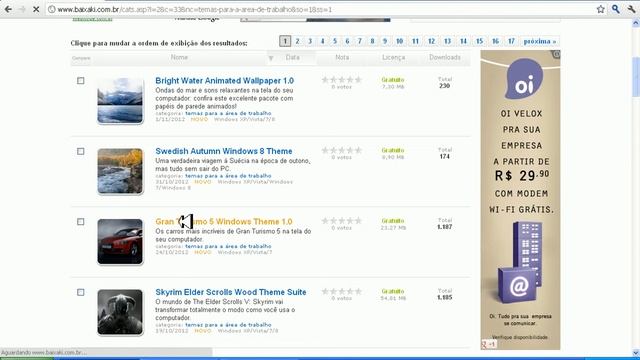Open category link under Gran Turismo description

228,246
